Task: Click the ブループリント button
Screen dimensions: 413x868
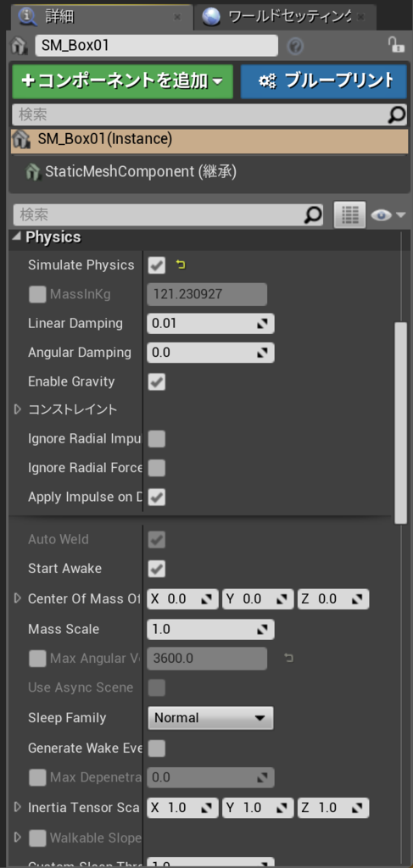Action: (323, 81)
